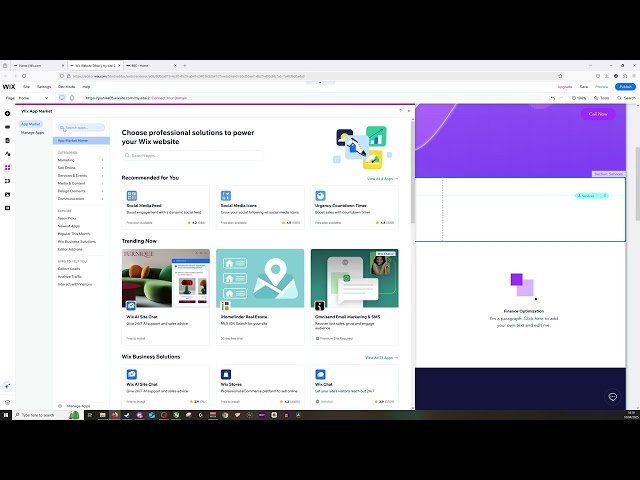
Task: Click the Wix logo
Action: point(9,87)
